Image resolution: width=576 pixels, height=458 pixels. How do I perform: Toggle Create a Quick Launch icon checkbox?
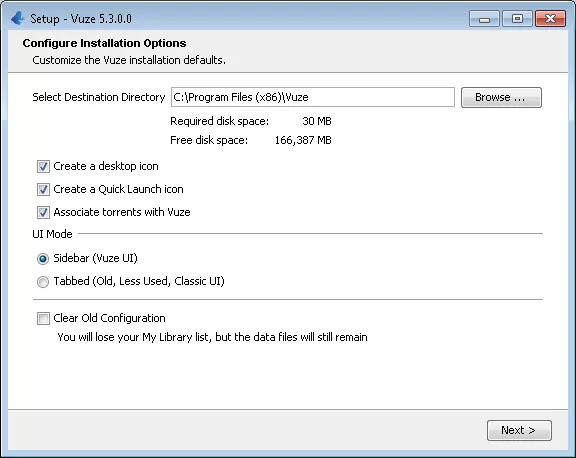(x=43, y=190)
